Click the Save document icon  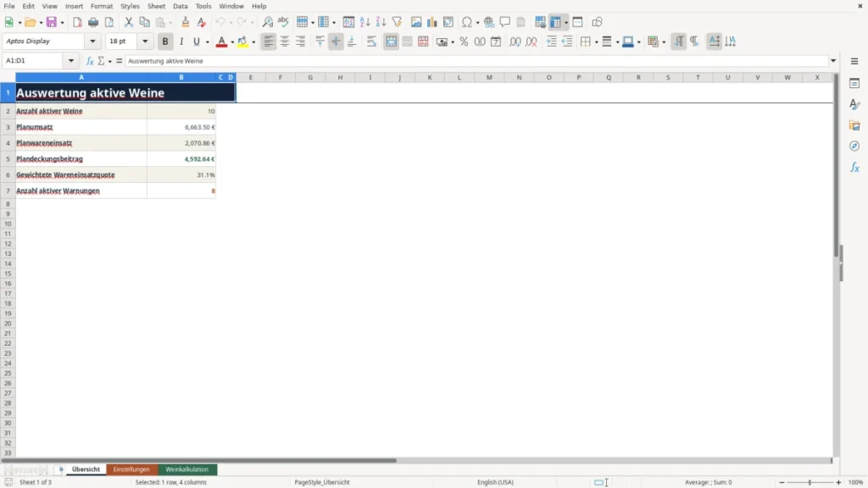pos(52,22)
